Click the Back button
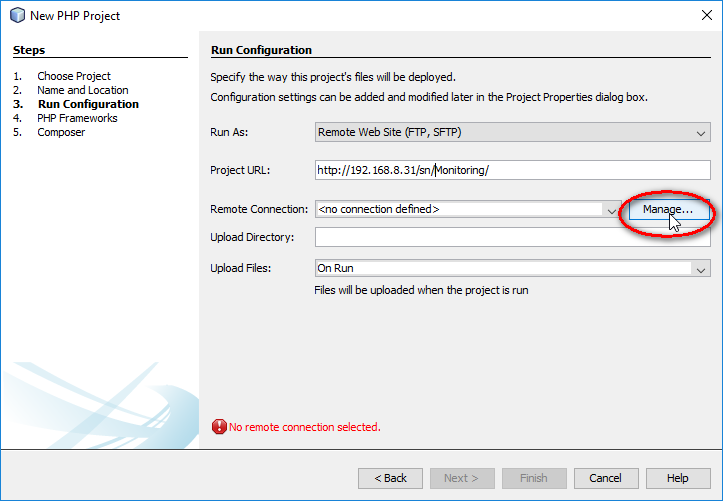Image resolution: width=723 pixels, height=501 pixels. [390, 478]
